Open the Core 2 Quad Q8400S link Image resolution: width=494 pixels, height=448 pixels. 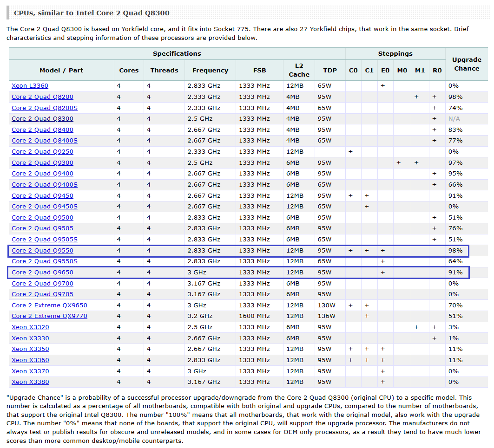pyautogui.click(x=45, y=140)
